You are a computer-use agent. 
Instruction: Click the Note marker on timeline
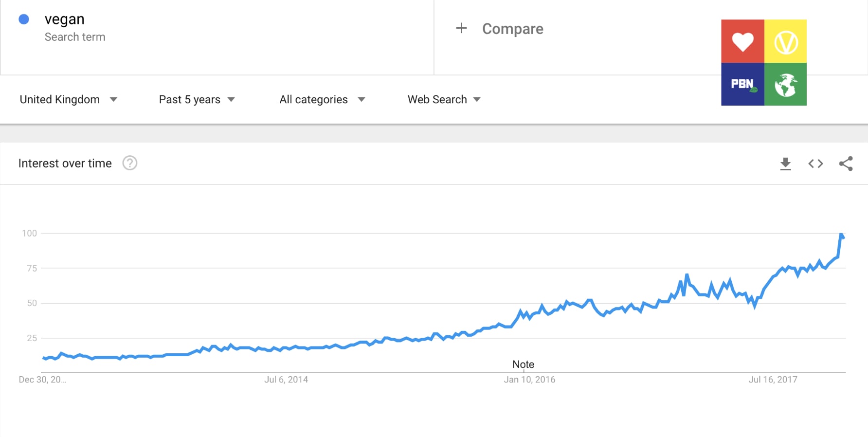(x=524, y=364)
